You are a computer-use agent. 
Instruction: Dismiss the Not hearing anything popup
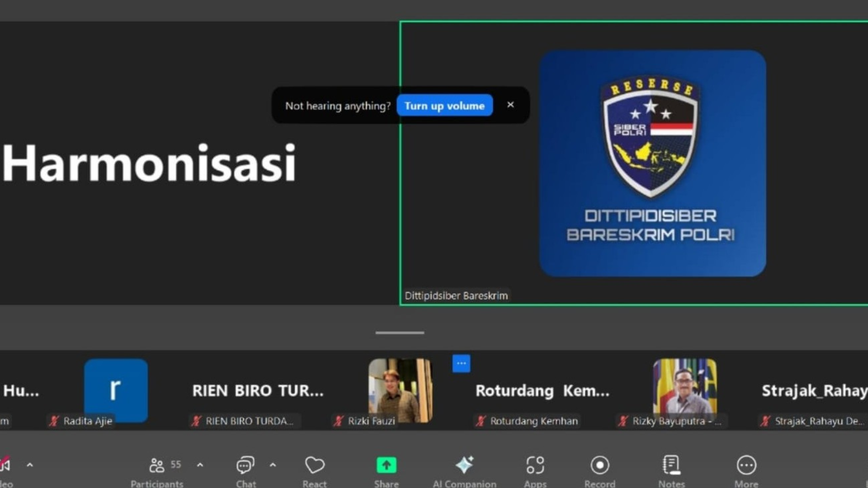(510, 105)
